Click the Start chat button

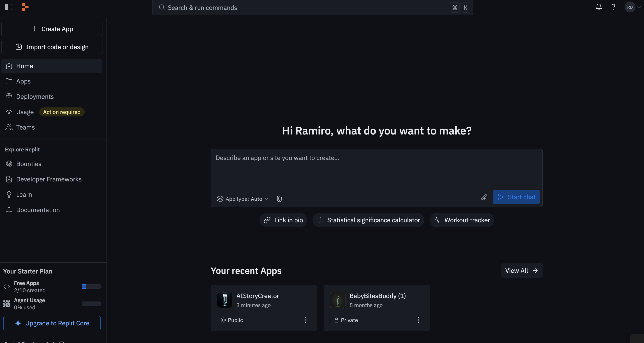(x=516, y=197)
